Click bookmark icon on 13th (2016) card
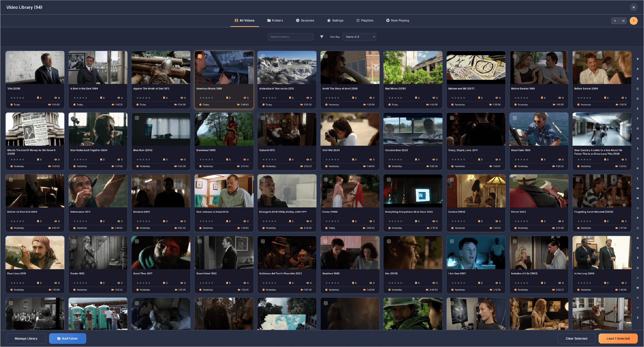 (38, 98)
